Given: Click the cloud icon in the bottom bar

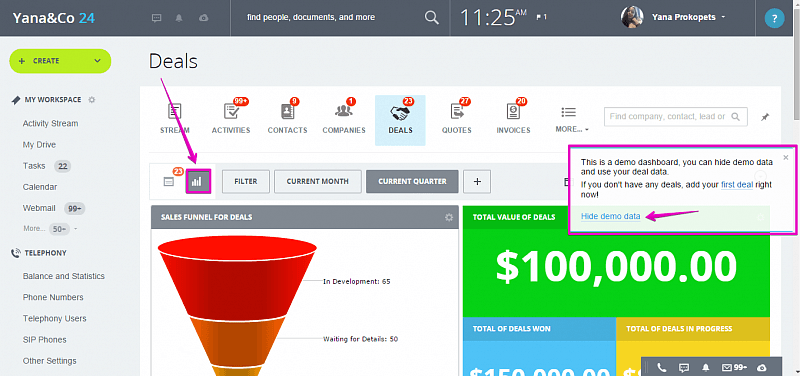Looking at the screenshot, I should (762, 367).
